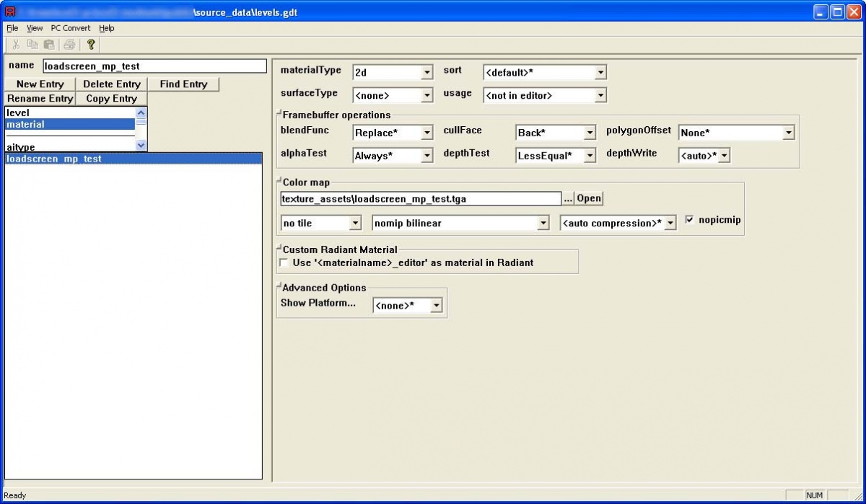866x504 pixels.
Task: Click the Print icon on the toolbar
Action: pos(69,44)
